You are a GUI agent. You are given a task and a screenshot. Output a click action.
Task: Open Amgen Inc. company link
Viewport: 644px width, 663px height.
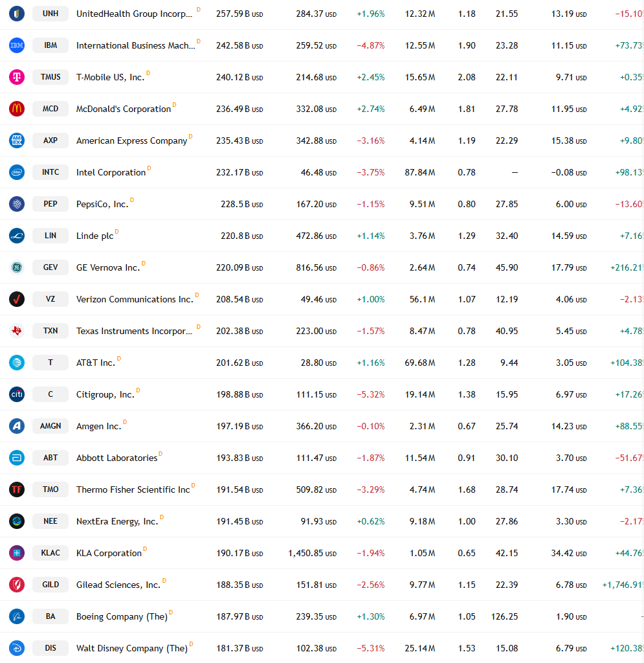pos(98,426)
